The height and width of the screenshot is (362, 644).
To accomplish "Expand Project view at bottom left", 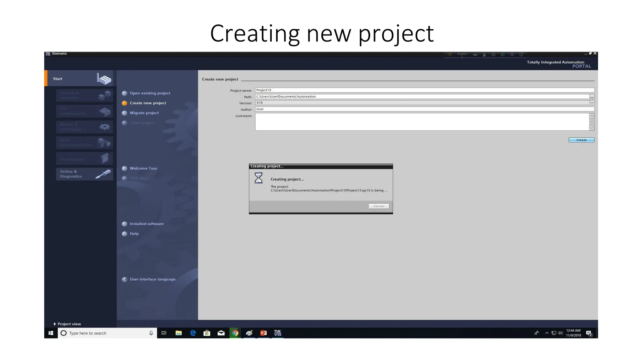I will tap(67, 324).
